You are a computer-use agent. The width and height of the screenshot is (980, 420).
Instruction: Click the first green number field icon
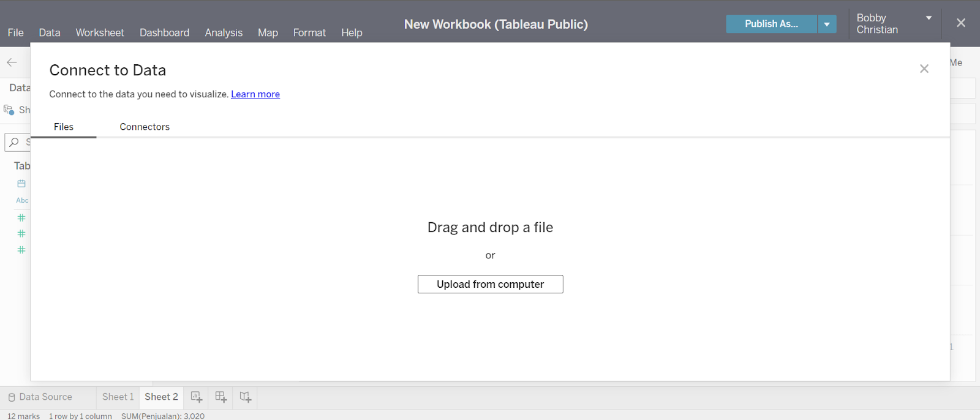21,218
